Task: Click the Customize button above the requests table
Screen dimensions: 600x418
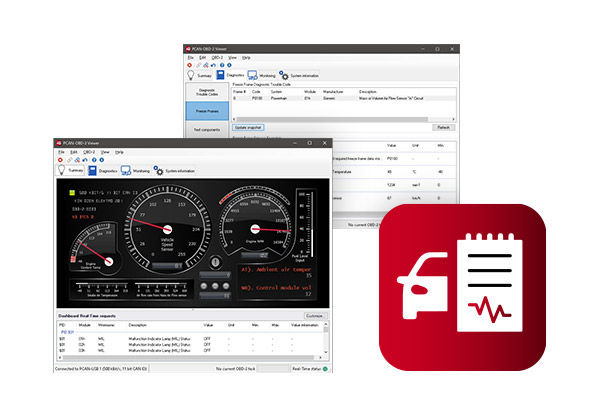Action: tap(316, 315)
